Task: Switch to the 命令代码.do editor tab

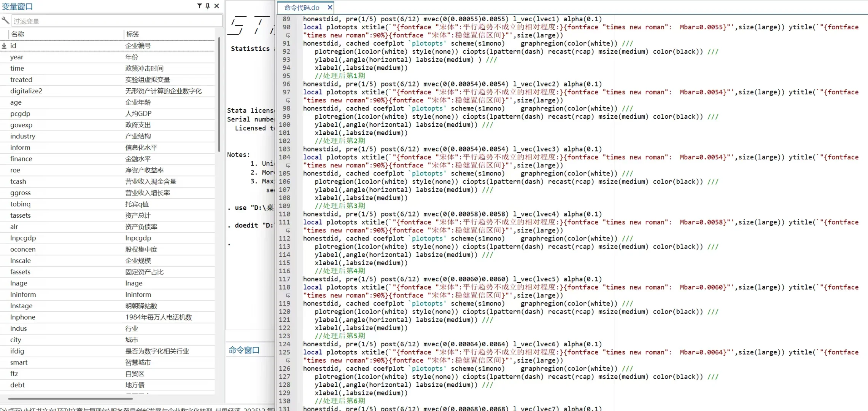Action: point(302,8)
